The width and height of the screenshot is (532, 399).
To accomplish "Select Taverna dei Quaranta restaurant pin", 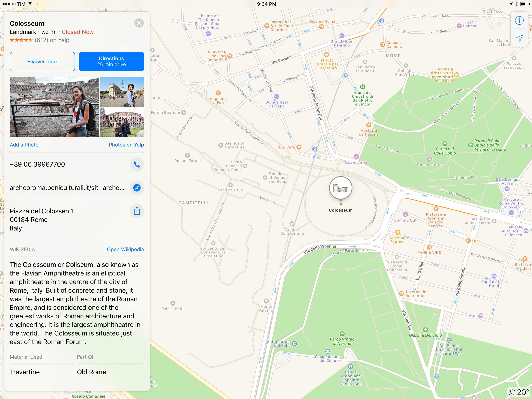I will (401, 294).
